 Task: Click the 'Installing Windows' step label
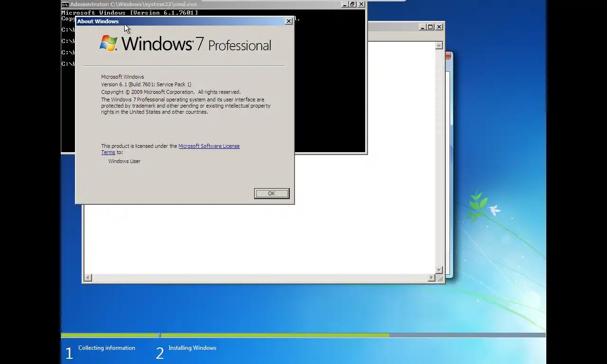pos(193,348)
